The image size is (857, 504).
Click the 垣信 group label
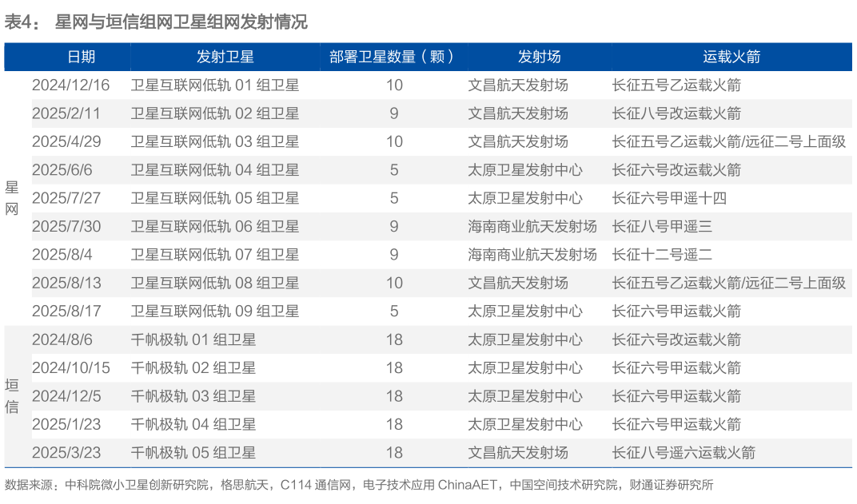pyautogui.click(x=12, y=395)
